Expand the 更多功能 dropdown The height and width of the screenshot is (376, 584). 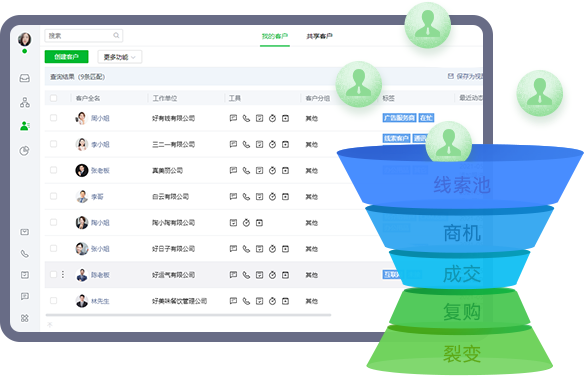coord(120,57)
